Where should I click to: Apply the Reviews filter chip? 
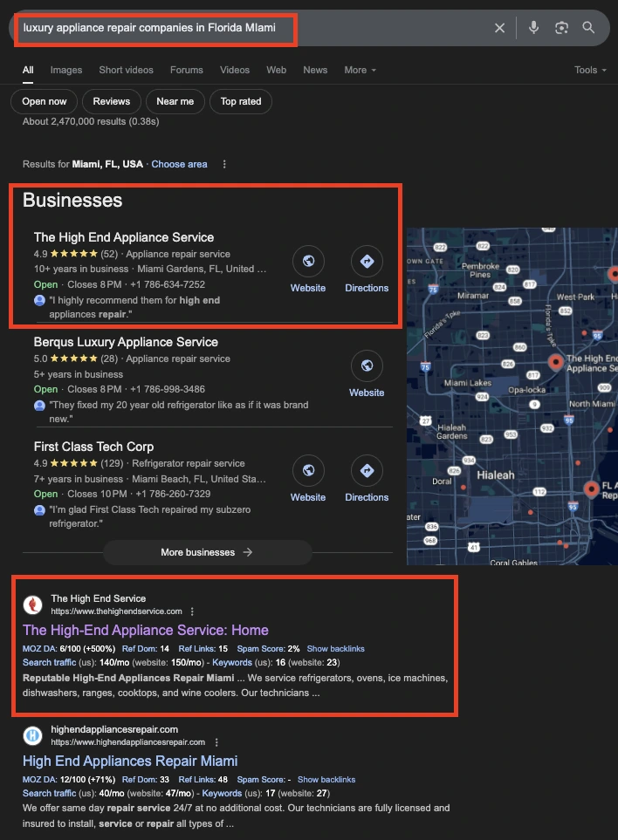112,101
